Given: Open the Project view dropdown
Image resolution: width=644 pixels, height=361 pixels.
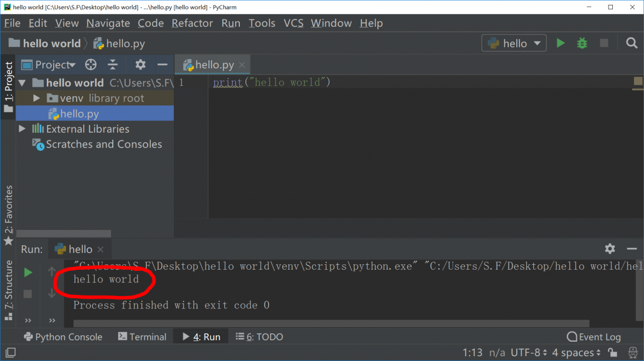Looking at the screenshot, I should [49, 64].
